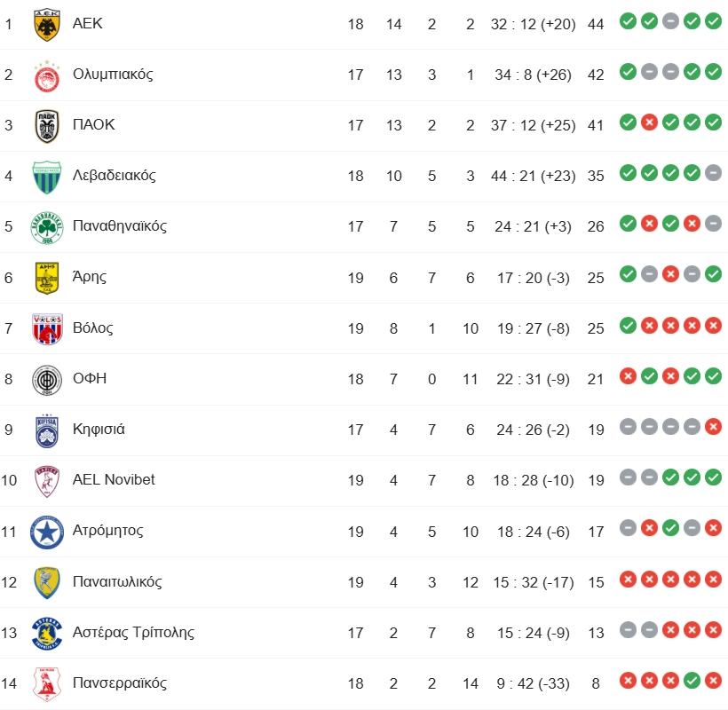
Task: Click Πανσερραϊκός's green win form icon
Action: (x=692, y=681)
